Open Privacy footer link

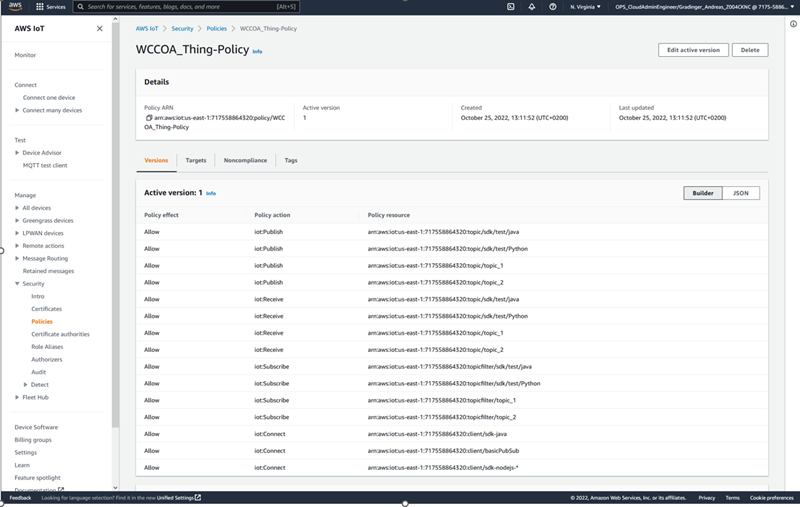[707, 498]
